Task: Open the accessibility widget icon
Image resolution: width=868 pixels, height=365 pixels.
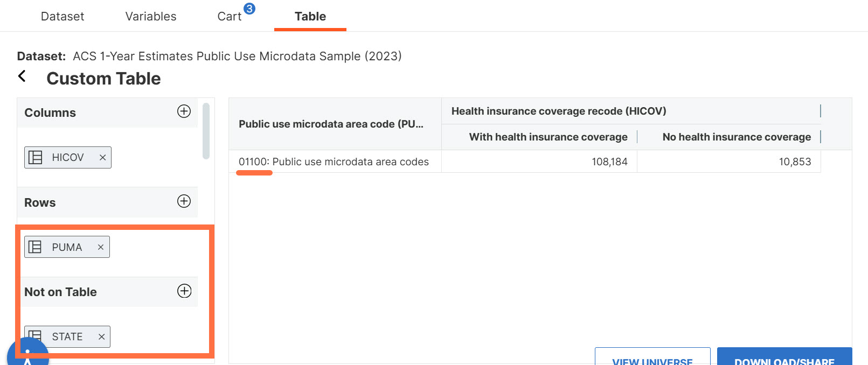Action: [28, 354]
